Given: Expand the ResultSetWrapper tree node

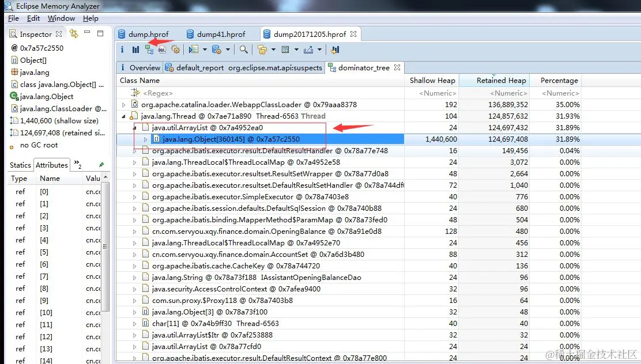Looking at the screenshot, I should (x=134, y=174).
